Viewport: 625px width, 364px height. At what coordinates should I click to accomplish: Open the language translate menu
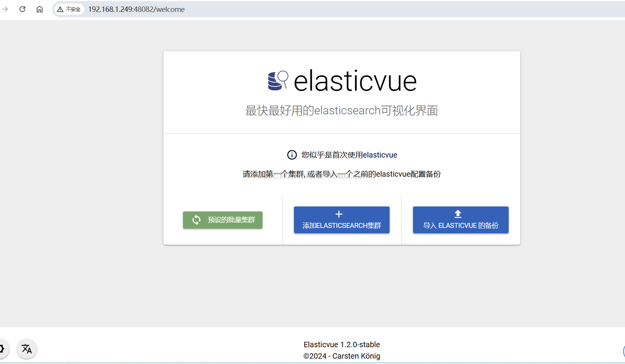(27, 349)
